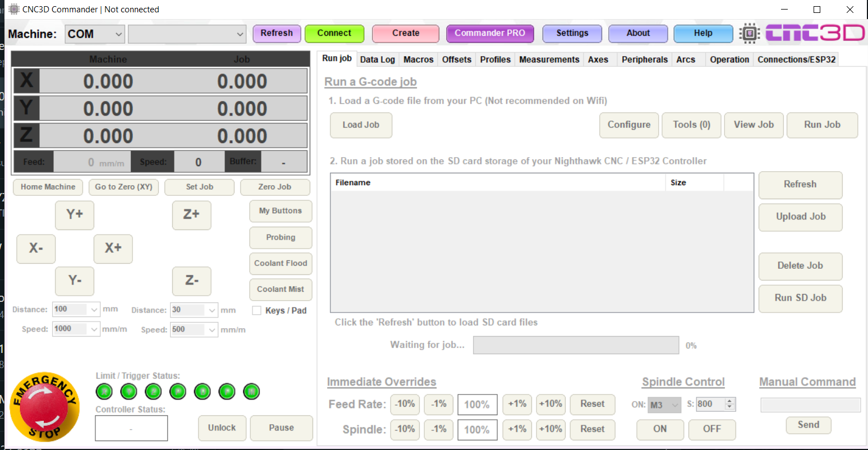The height and width of the screenshot is (450, 868).
Task: Click the CNC3D chip logo icon
Action: [749, 34]
